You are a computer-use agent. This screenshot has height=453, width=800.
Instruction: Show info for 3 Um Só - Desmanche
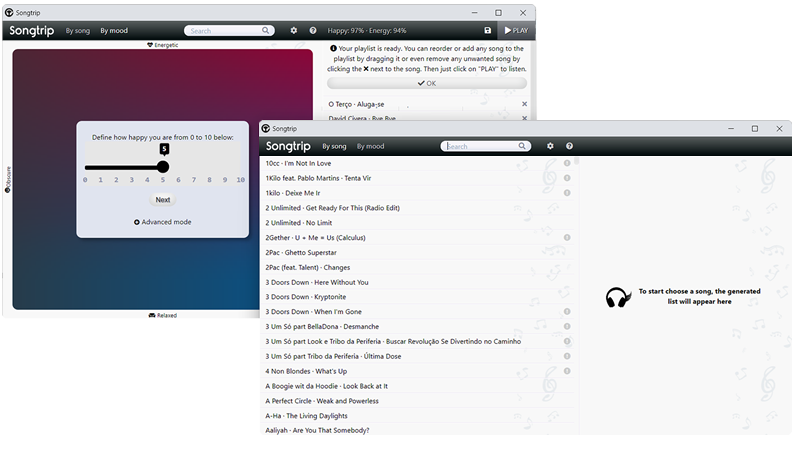pos(567,326)
